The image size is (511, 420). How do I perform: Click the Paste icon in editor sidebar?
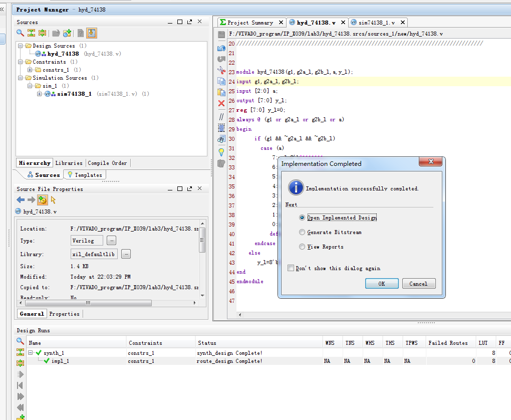pos(221,92)
